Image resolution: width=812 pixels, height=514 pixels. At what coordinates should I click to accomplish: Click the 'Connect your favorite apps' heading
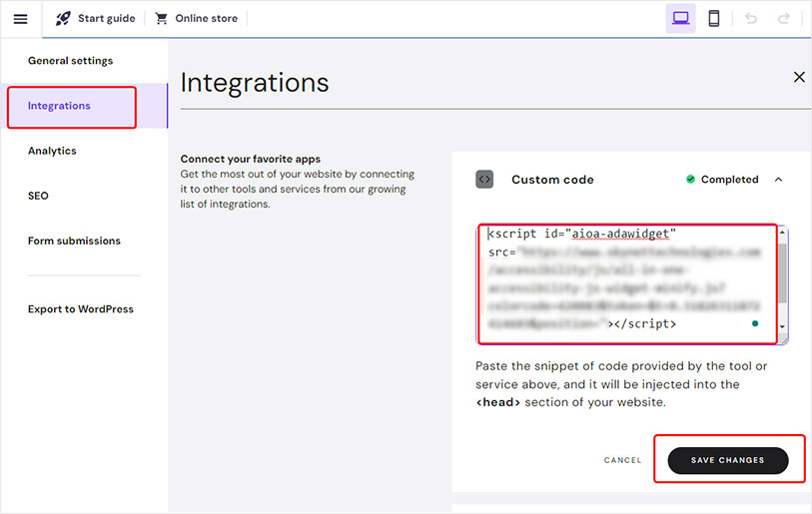pyautogui.click(x=250, y=159)
